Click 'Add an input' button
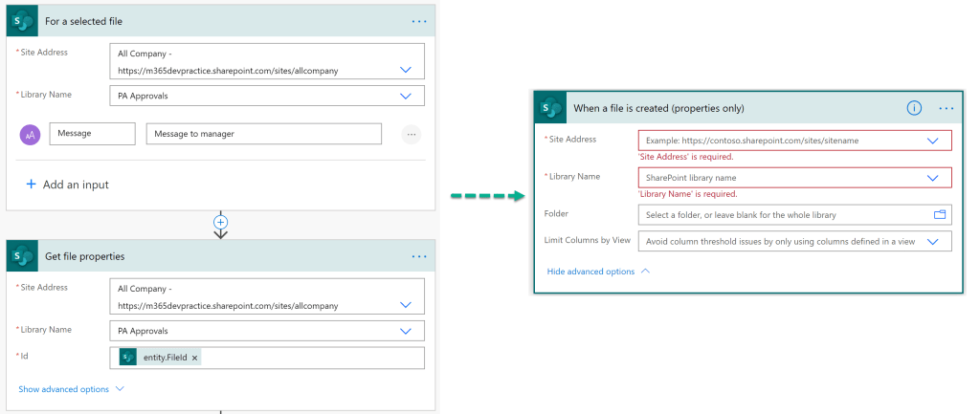Image resolution: width=980 pixels, height=414 pixels. click(x=67, y=185)
